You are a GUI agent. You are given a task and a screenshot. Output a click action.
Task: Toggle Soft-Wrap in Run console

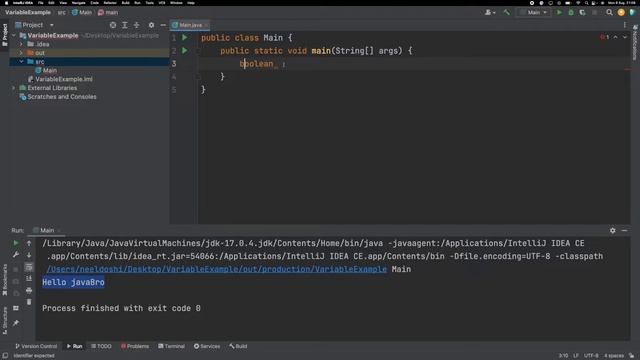coord(29,267)
